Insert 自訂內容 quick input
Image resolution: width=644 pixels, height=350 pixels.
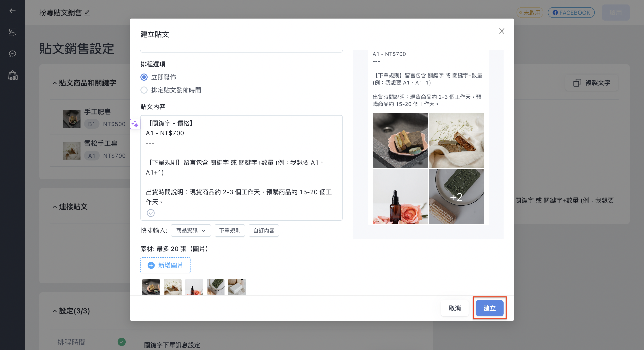[x=264, y=230]
